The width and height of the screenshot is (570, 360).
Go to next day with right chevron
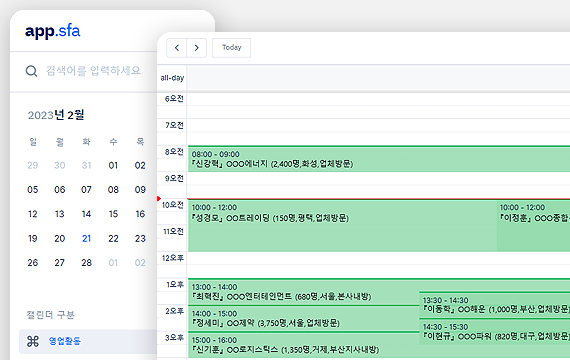197,48
